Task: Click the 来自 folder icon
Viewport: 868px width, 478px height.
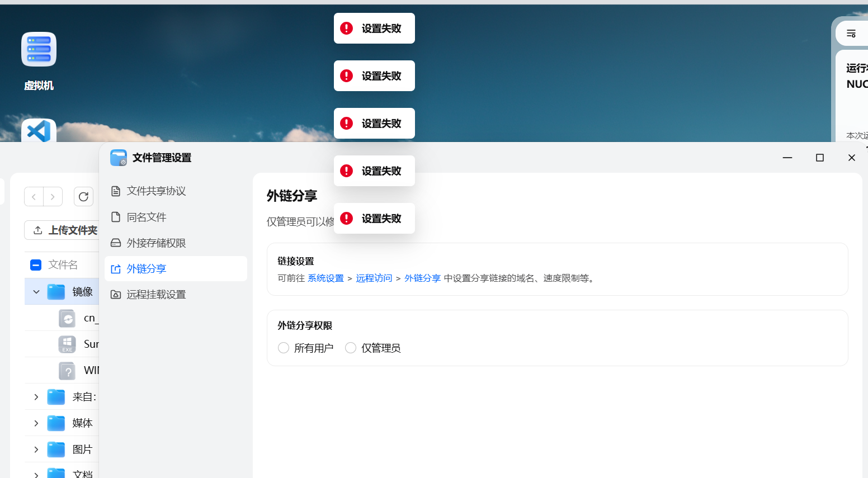Action: pyautogui.click(x=56, y=397)
